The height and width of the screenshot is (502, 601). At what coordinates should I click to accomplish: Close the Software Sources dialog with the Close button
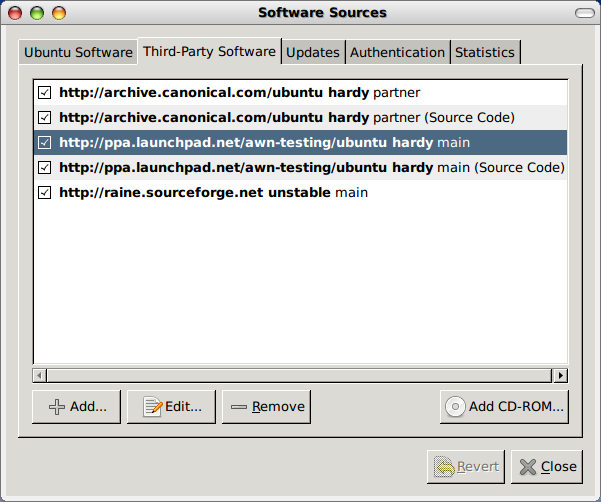click(547, 467)
